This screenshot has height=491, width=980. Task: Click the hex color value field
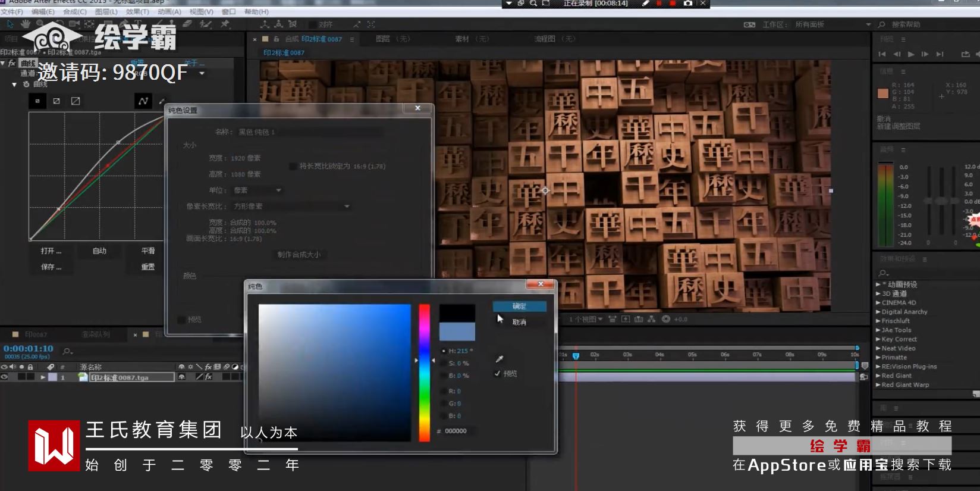point(456,431)
